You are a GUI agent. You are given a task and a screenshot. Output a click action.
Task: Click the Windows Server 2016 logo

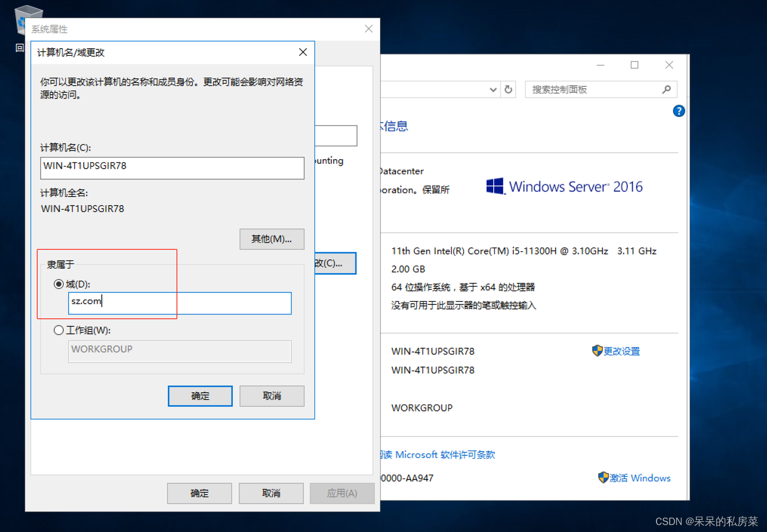(x=564, y=186)
